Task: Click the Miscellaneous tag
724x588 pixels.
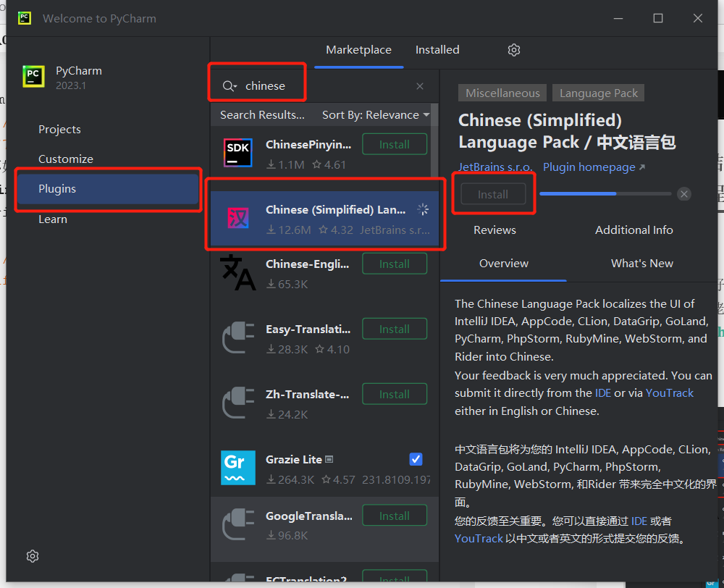Action: pyautogui.click(x=502, y=93)
